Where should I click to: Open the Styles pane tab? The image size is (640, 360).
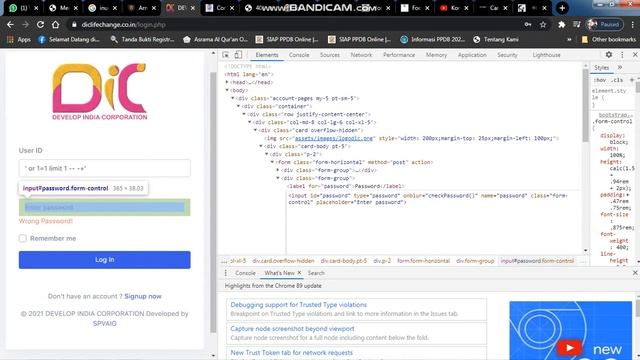tap(601, 67)
